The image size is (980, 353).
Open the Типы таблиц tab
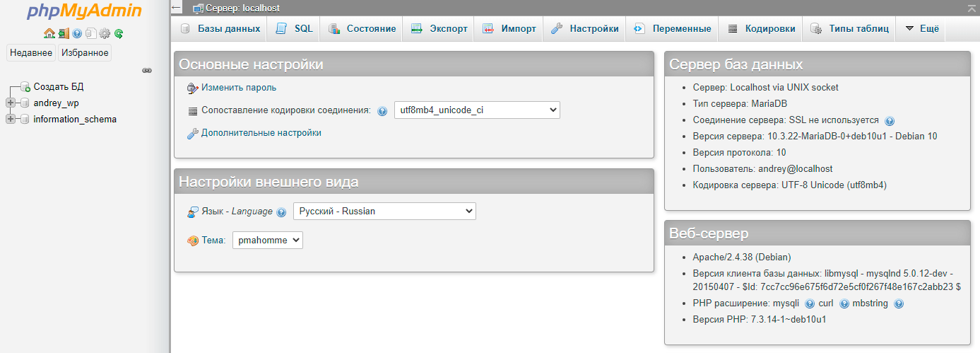pos(849,29)
